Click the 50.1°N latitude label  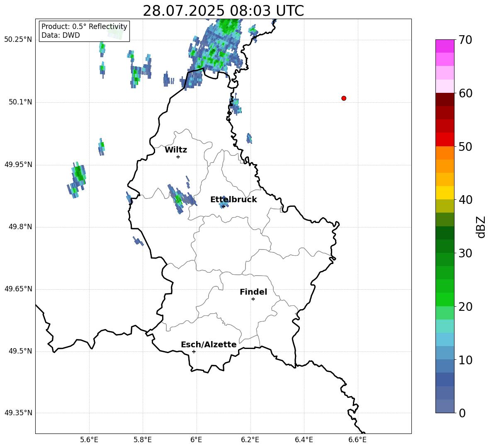pyautogui.click(x=20, y=102)
